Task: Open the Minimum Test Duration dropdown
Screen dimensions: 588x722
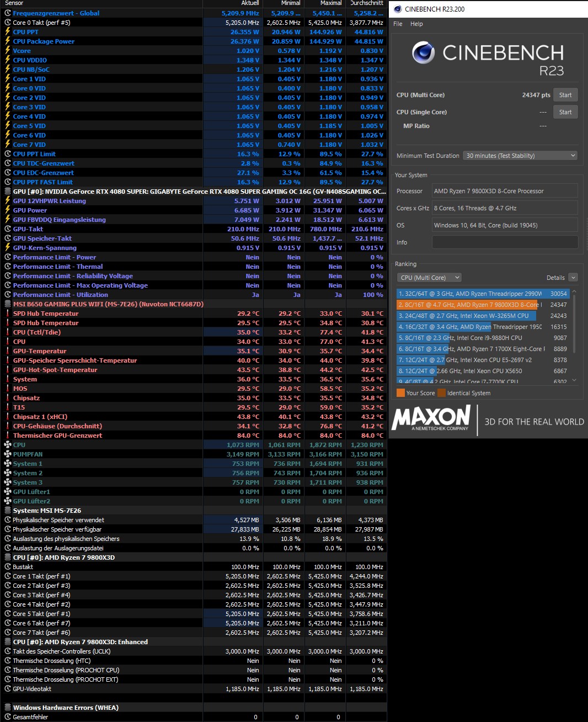Action: pos(519,156)
